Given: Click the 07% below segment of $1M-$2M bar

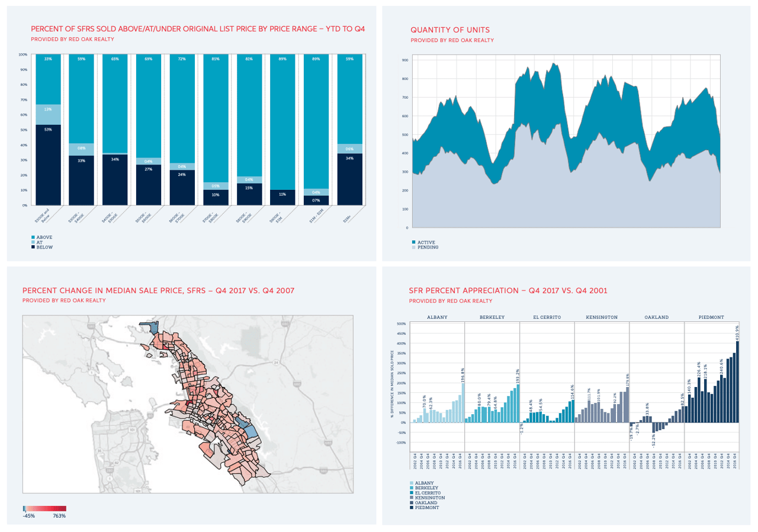Looking at the screenshot, I should (x=316, y=200).
